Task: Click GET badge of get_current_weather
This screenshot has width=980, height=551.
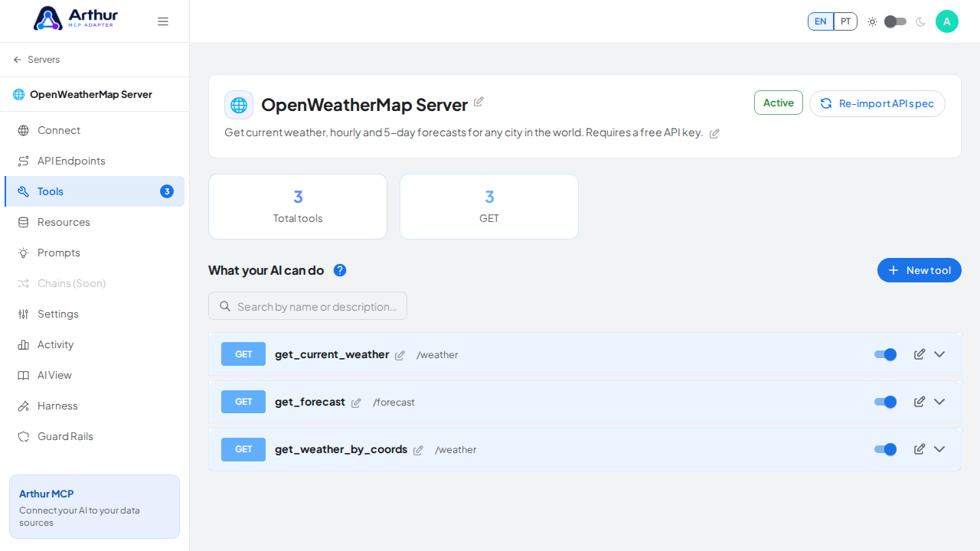Action: (x=243, y=354)
